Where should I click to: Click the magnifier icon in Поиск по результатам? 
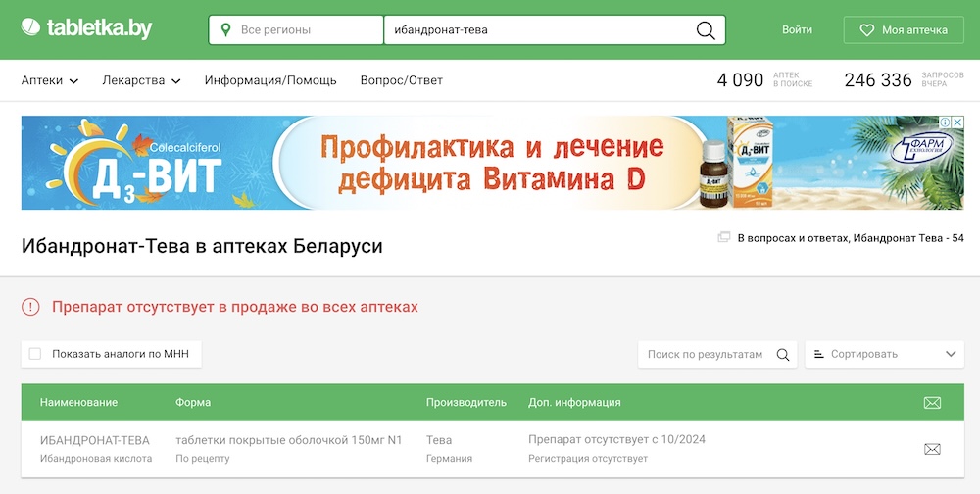(783, 355)
